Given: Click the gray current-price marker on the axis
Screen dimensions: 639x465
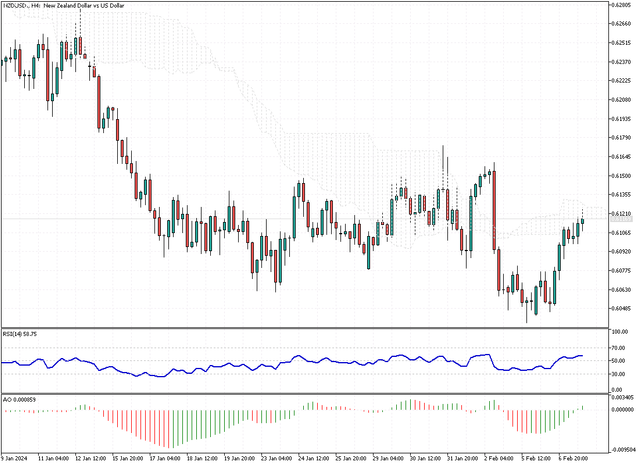Looking at the screenshot, I should tap(621, 219).
